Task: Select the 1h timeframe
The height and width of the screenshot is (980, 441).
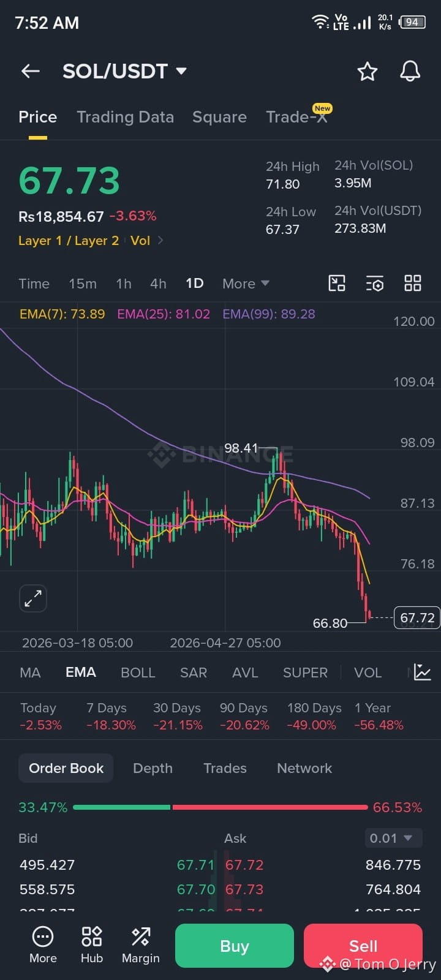Action: (124, 284)
